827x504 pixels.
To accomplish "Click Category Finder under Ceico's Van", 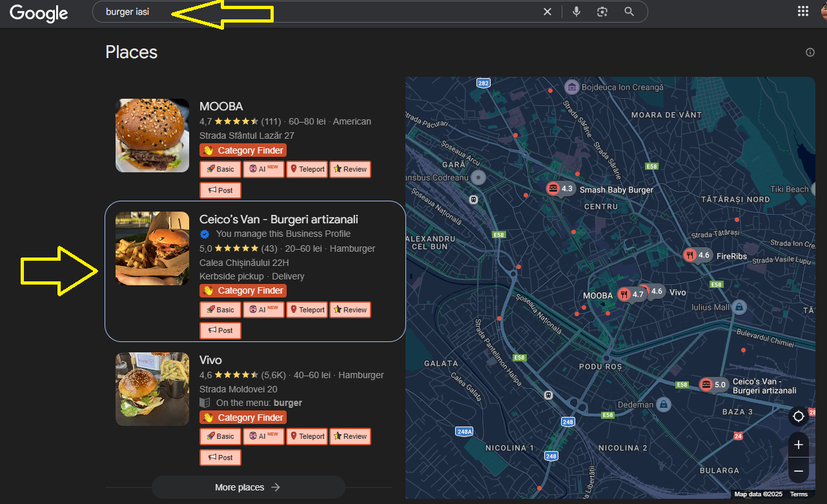I will click(243, 290).
